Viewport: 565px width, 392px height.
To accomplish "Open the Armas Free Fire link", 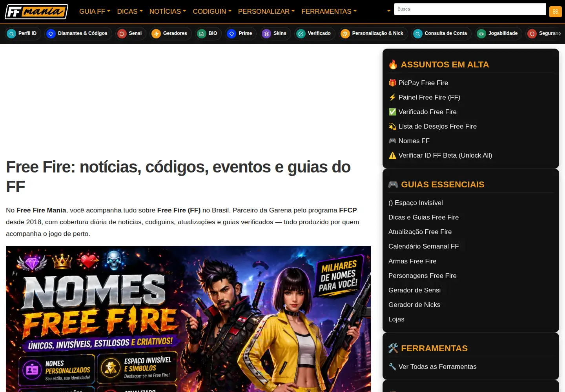I will click(412, 261).
